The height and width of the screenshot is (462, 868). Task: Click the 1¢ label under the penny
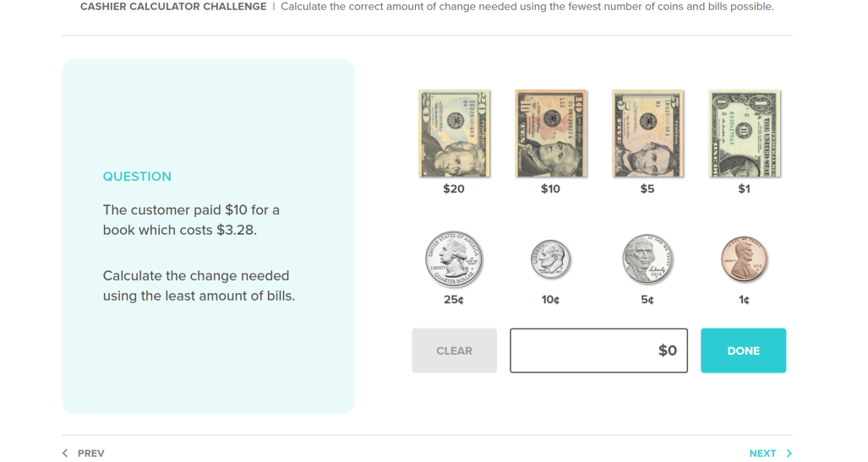tap(744, 300)
